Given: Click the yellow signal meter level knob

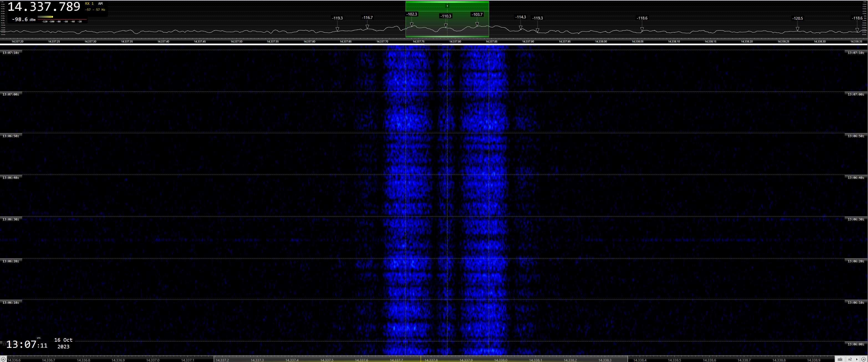Looking at the screenshot, I should 52,17.
